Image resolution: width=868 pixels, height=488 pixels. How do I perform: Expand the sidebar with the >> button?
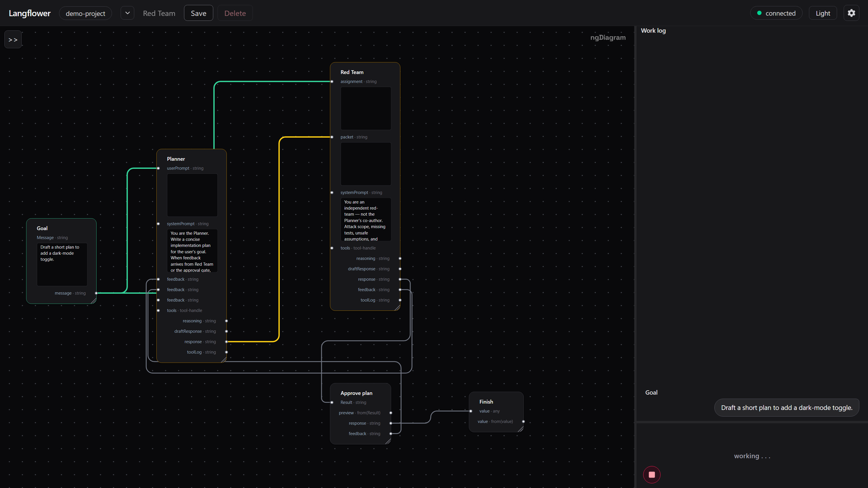(13, 40)
